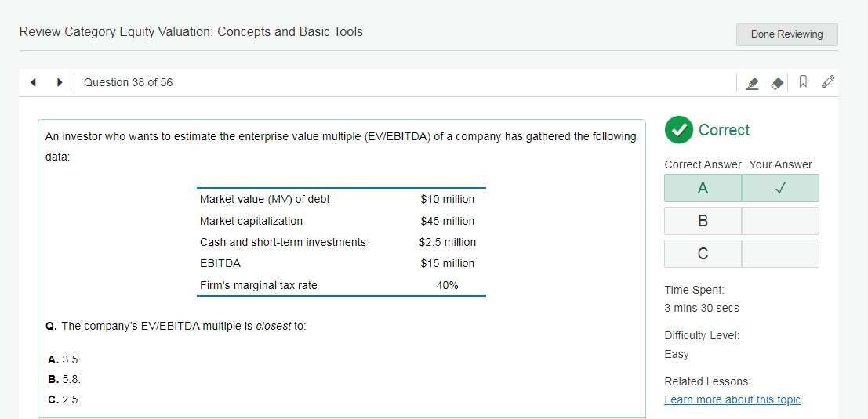Click the green Correct checkmark icon
The width and height of the screenshot is (868, 419).
coord(679,130)
